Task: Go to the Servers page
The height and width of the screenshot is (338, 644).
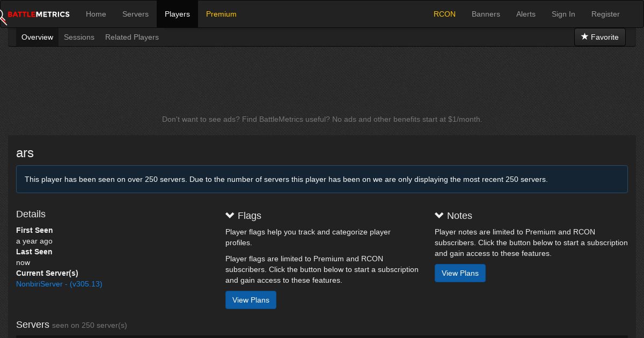Action: (135, 14)
